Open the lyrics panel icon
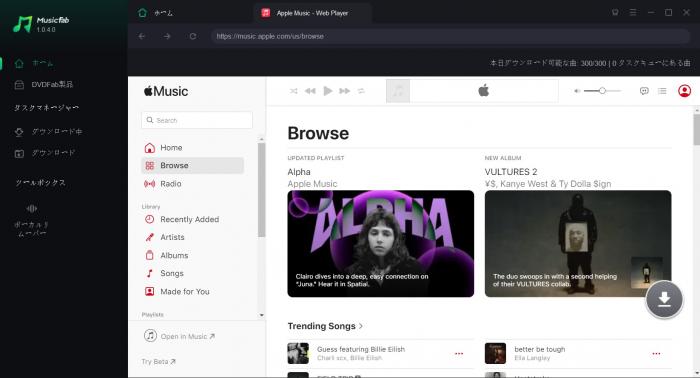Viewport: 700px width, 378px height. click(644, 91)
